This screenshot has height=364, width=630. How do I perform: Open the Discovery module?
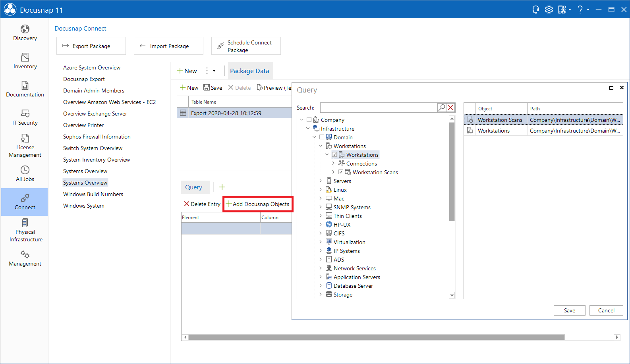[25, 33]
